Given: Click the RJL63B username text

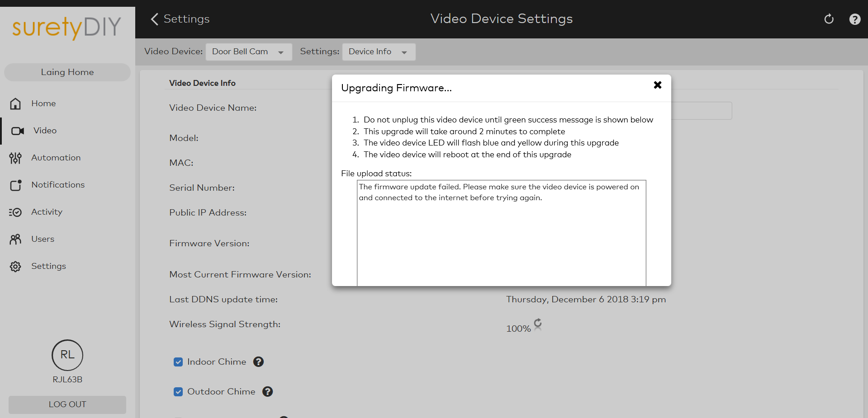Looking at the screenshot, I should 67,380.
